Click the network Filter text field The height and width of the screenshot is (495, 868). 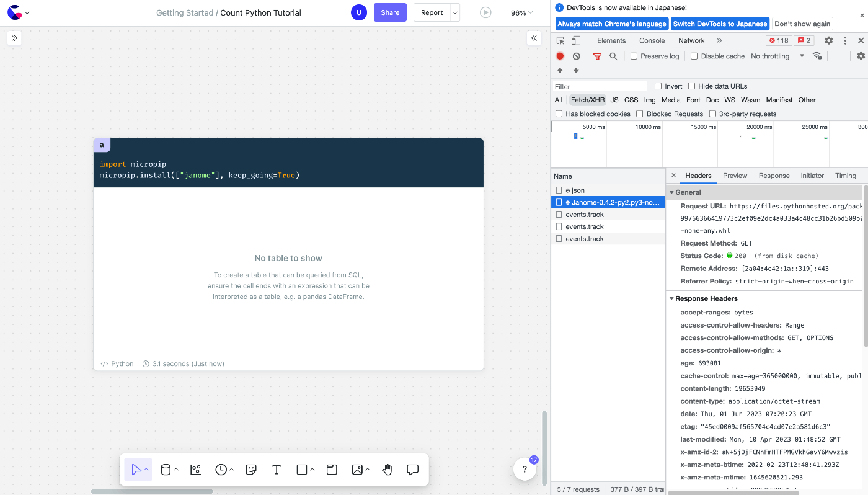600,86
